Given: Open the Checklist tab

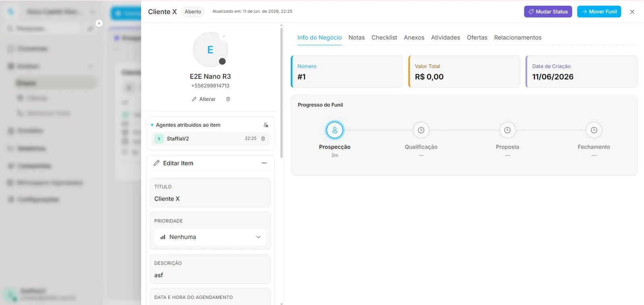Looking at the screenshot, I should (x=384, y=37).
